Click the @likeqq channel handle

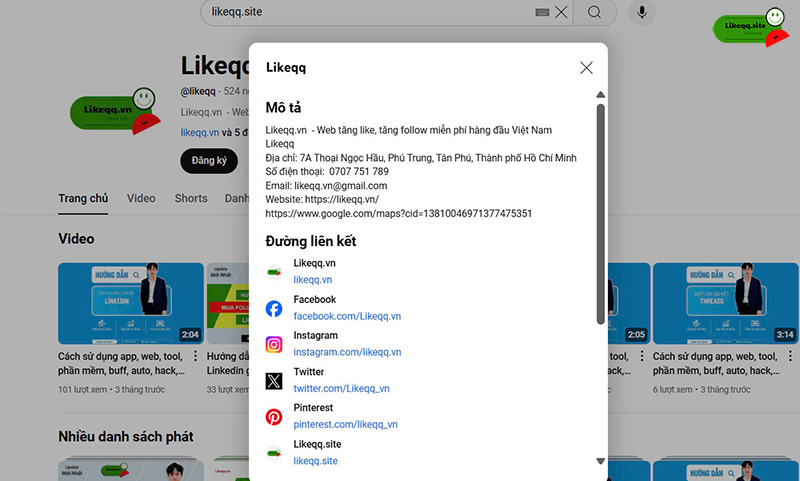pos(198,91)
